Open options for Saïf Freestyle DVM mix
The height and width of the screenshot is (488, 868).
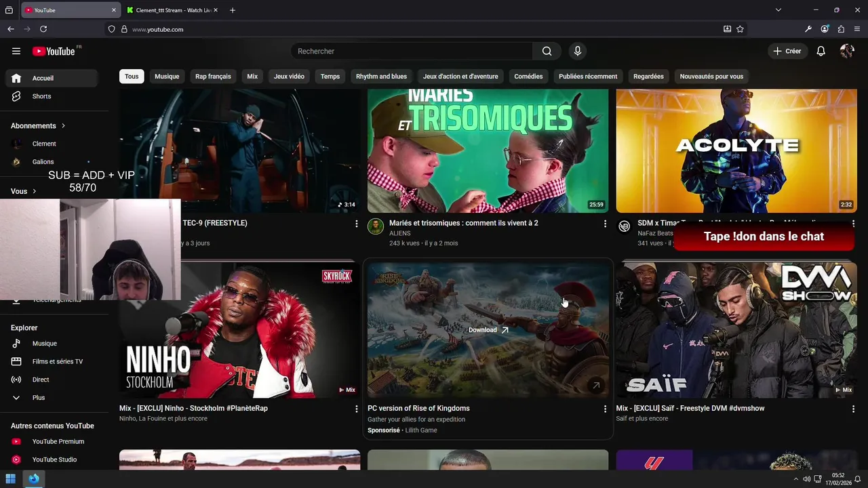point(853,409)
